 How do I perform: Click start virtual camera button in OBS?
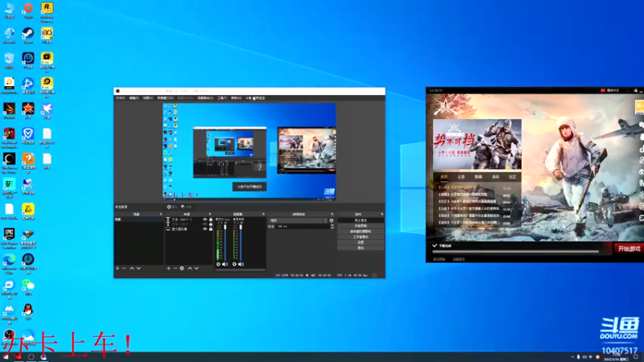[x=361, y=232]
